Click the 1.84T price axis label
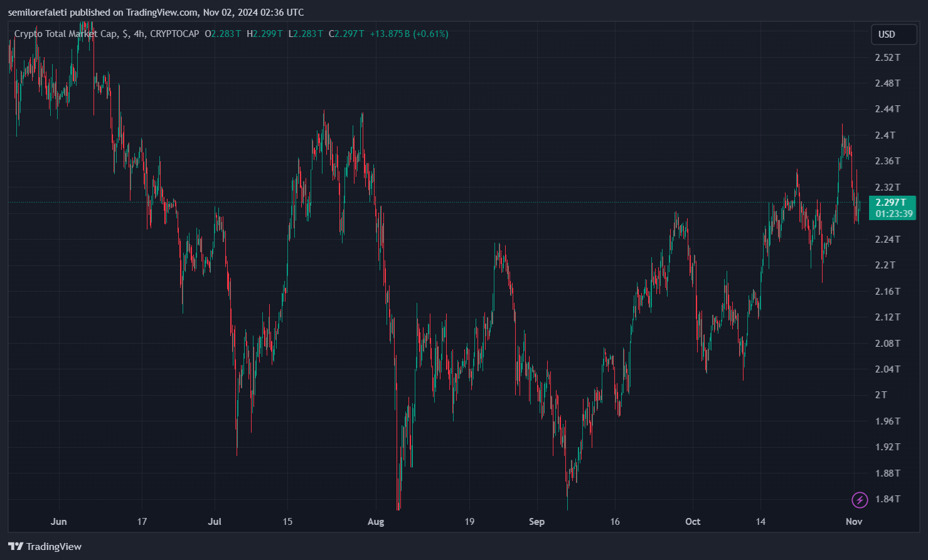The width and height of the screenshot is (928, 560). tap(888, 499)
